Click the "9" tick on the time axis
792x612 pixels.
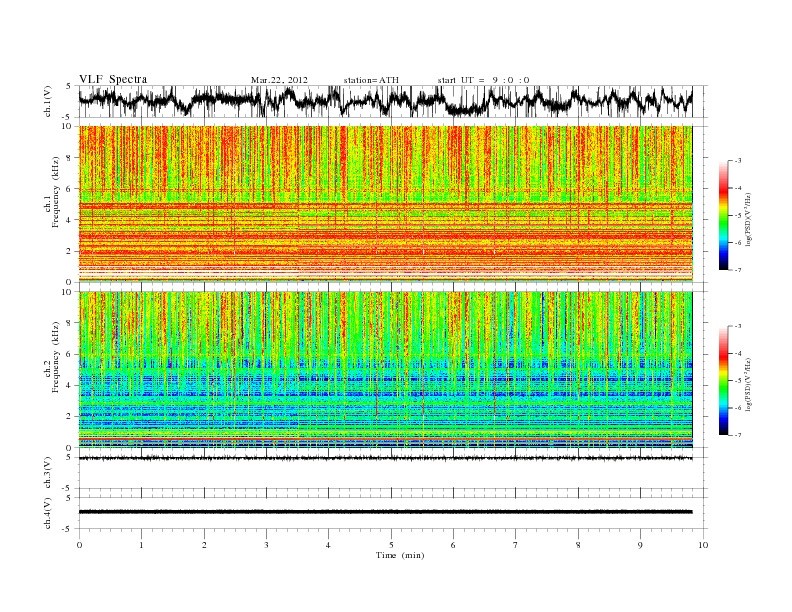tap(640, 545)
